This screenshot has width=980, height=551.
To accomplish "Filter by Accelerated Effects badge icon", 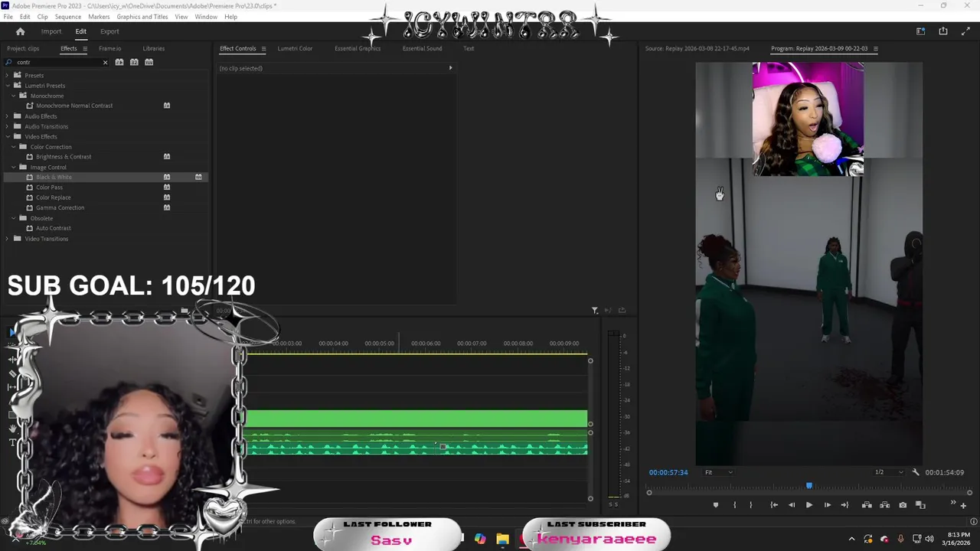I will [x=119, y=62].
